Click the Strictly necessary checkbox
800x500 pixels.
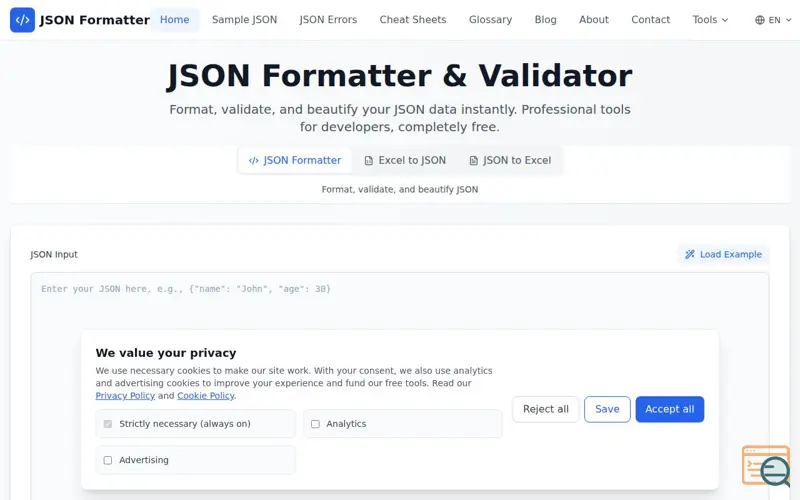[108, 424]
